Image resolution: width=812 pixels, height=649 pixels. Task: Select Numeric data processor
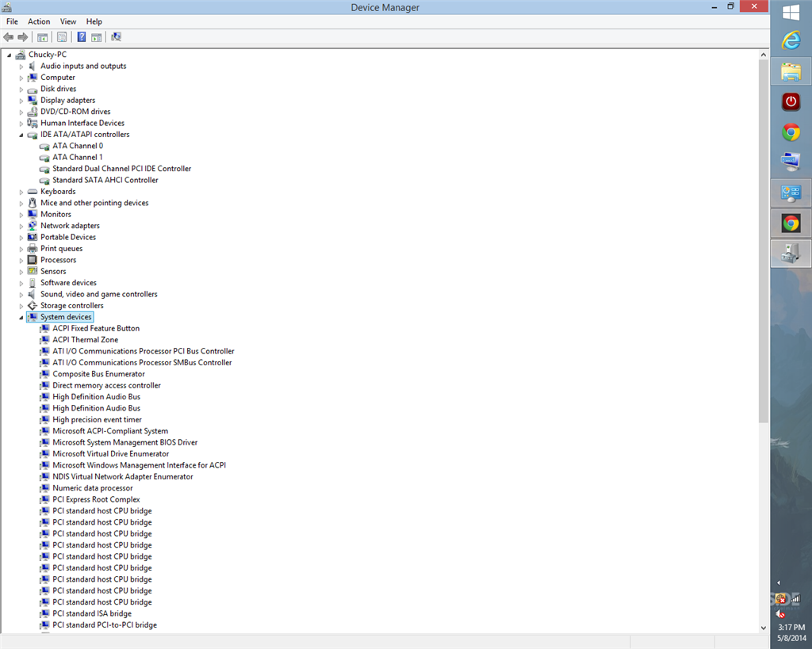92,487
